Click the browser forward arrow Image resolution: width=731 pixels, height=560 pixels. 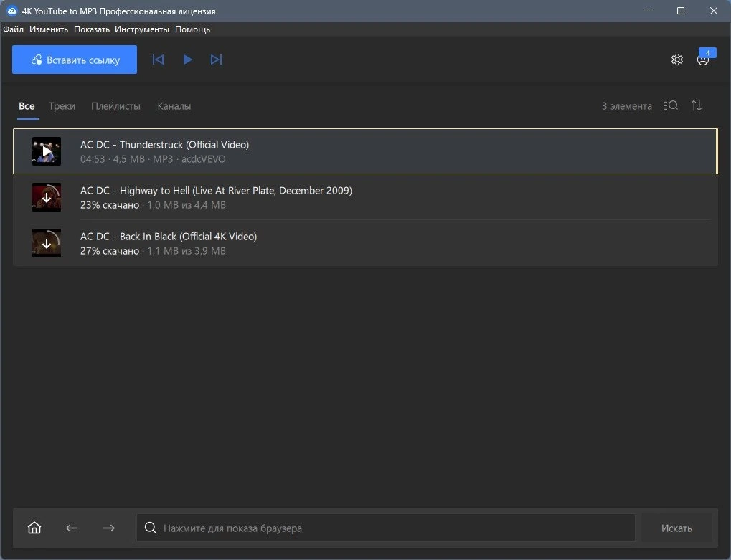(109, 528)
